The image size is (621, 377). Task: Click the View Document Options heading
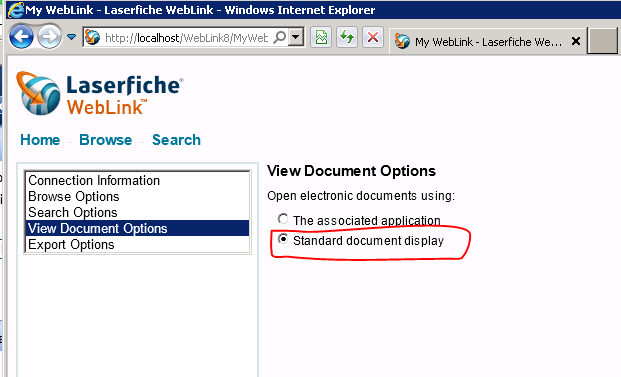tap(351, 171)
